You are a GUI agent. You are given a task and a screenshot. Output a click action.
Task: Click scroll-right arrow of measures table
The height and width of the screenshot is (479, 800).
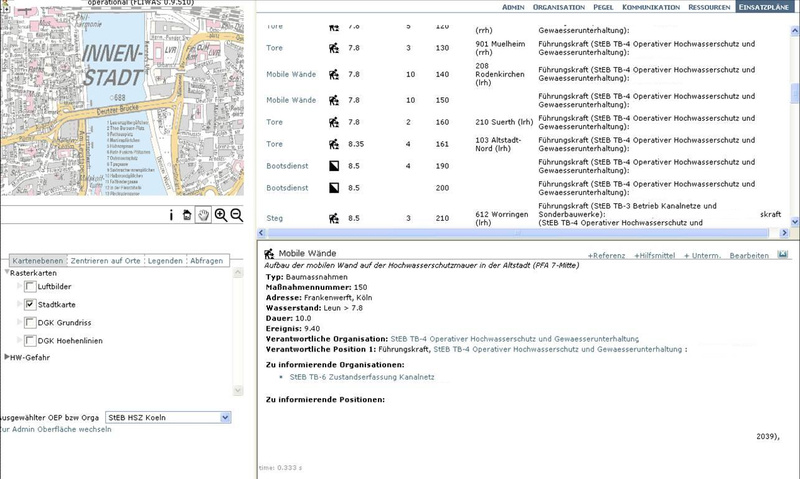(x=785, y=233)
